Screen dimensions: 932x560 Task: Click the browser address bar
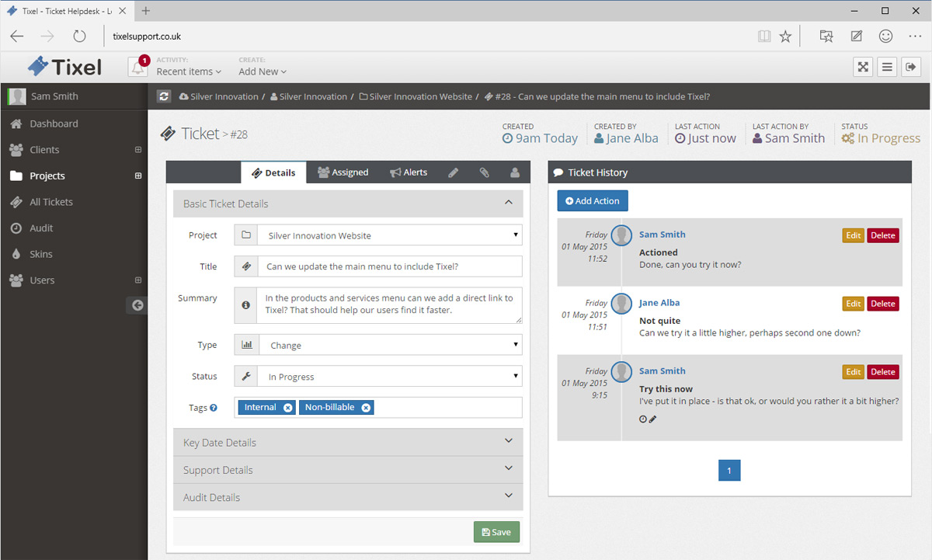427,36
